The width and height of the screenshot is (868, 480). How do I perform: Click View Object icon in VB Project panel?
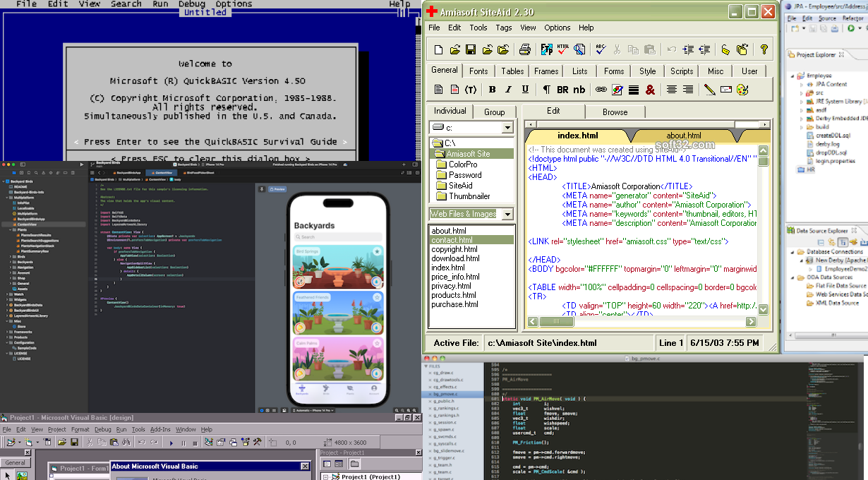click(x=339, y=464)
